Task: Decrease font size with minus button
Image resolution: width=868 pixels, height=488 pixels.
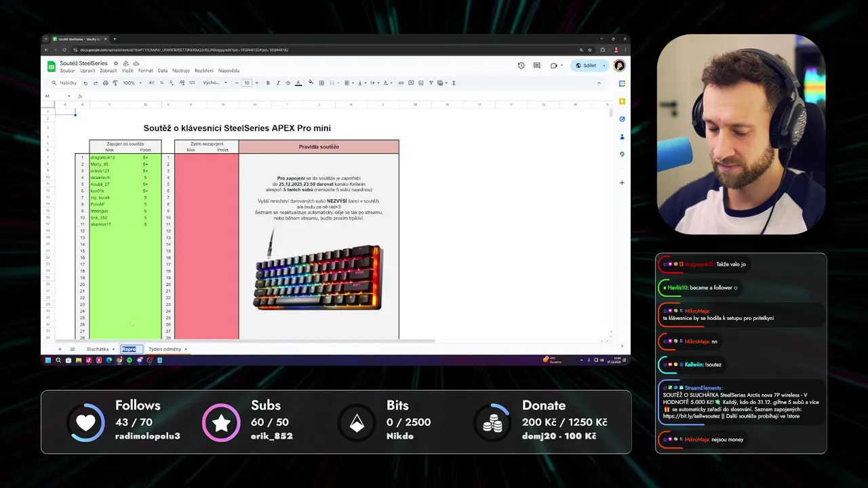Action: pyautogui.click(x=237, y=83)
